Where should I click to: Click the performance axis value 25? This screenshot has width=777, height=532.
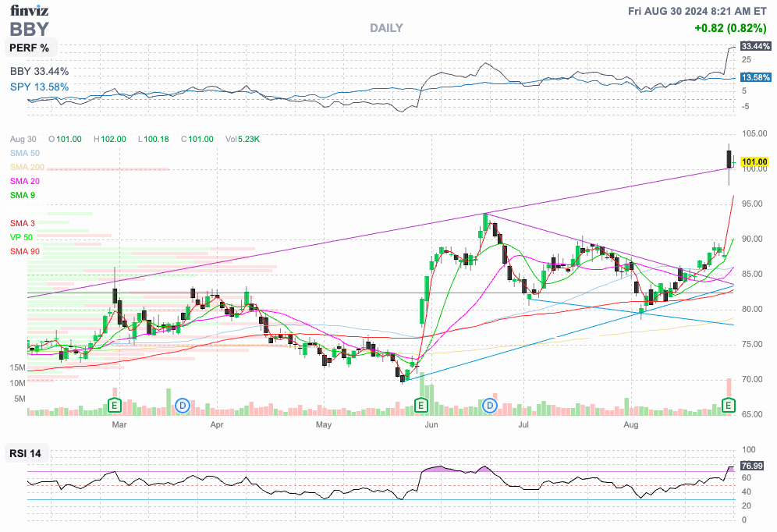point(747,59)
